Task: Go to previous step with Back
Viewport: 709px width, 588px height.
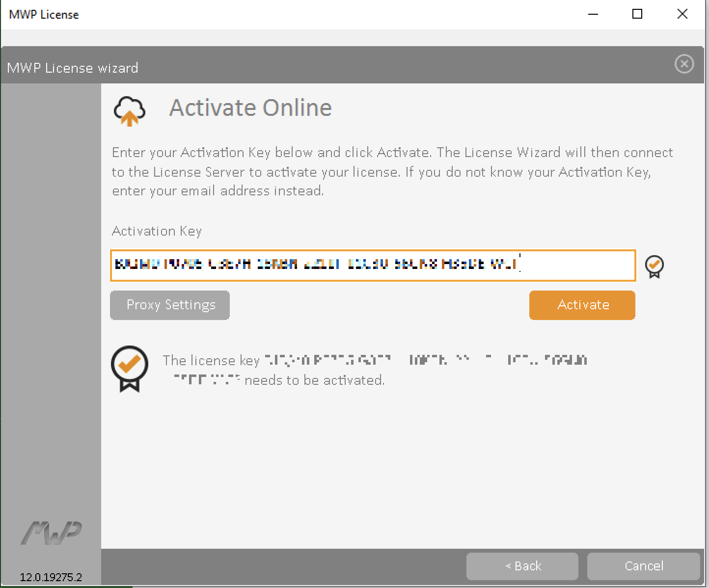Action: (522, 566)
